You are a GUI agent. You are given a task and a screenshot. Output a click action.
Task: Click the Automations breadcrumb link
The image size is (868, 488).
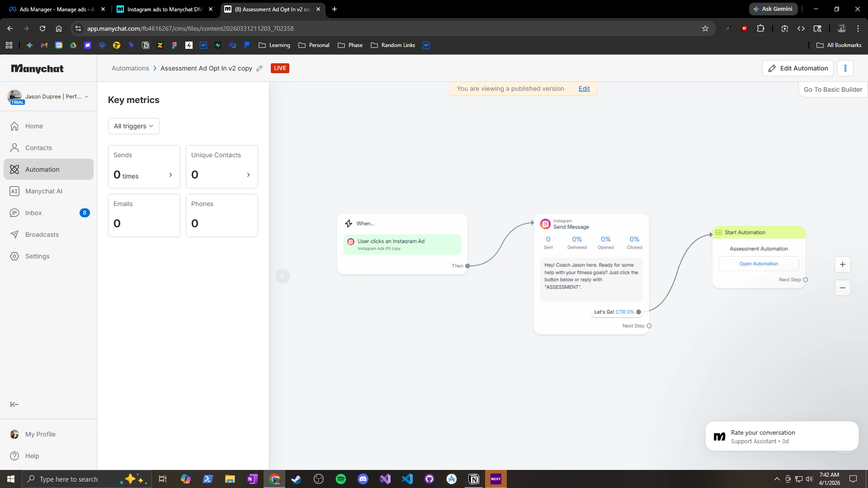pyautogui.click(x=130, y=68)
